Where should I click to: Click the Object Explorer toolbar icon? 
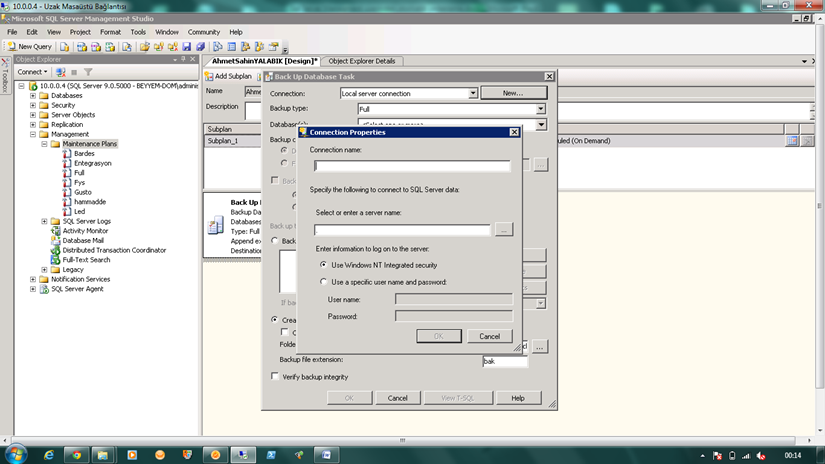point(245,47)
